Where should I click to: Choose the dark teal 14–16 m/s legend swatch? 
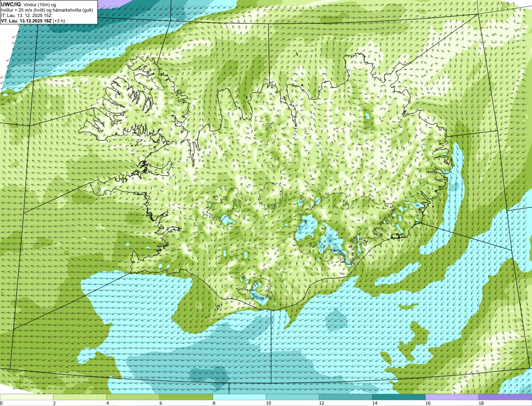pos(399,397)
